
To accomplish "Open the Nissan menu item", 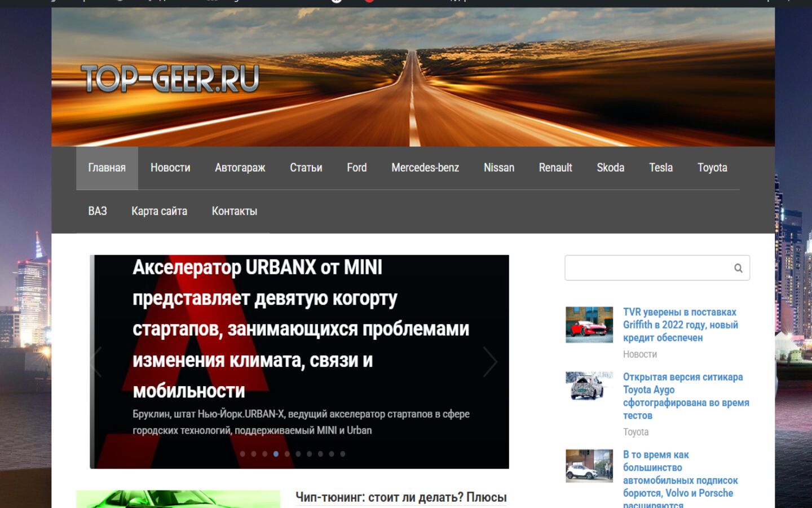I will [499, 168].
